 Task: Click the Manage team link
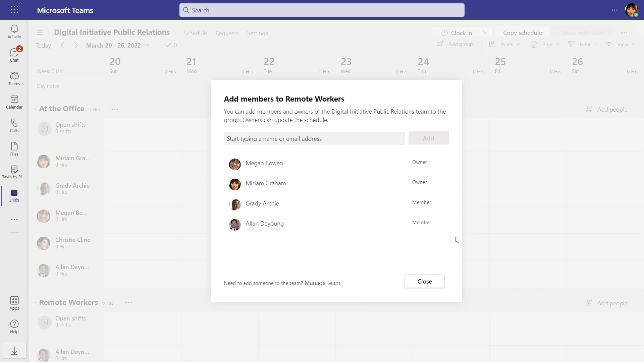322,283
